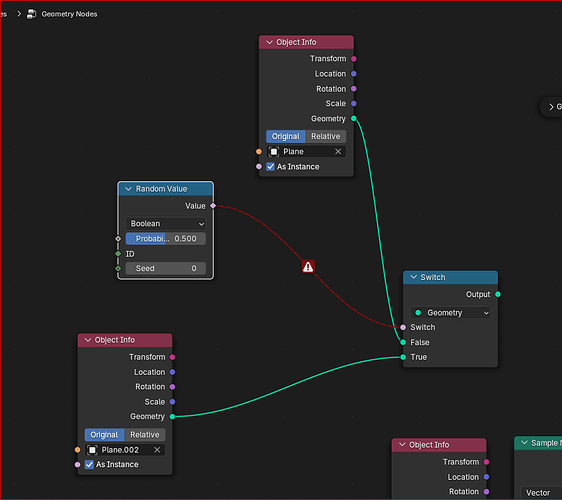Click the Rotation socket of the Plane Object Info node

point(354,89)
